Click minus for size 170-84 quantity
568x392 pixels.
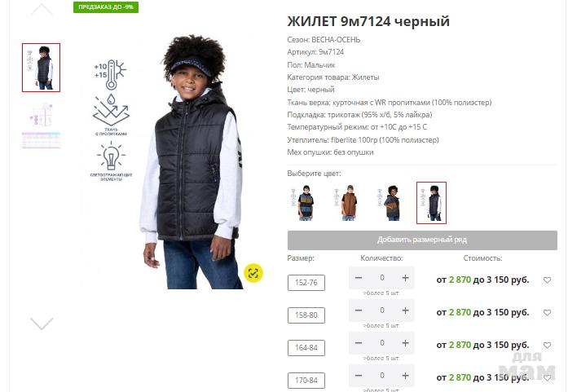359,376
